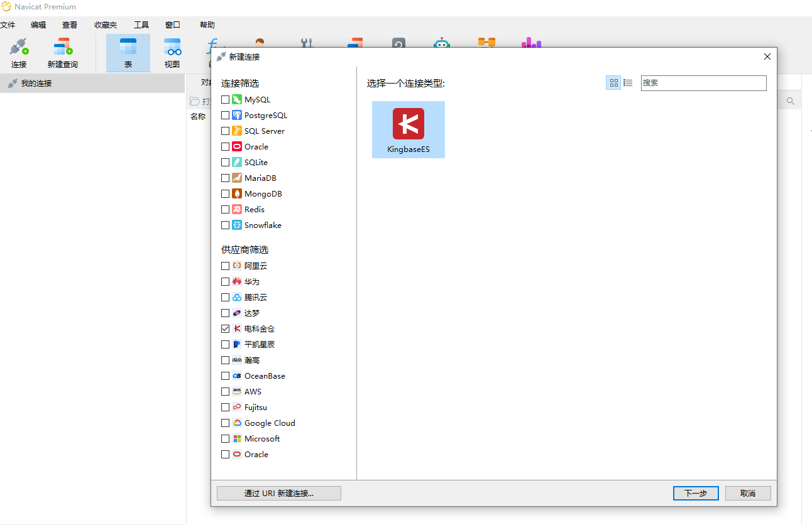Open the 文件 menu
This screenshot has height=525, width=812.
[x=8, y=25]
